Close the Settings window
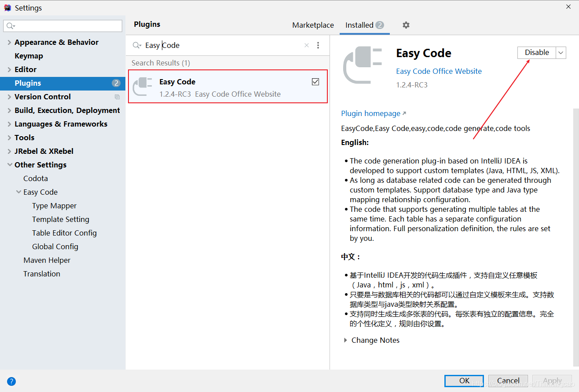This screenshot has width=579, height=392. pyautogui.click(x=568, y=6)
